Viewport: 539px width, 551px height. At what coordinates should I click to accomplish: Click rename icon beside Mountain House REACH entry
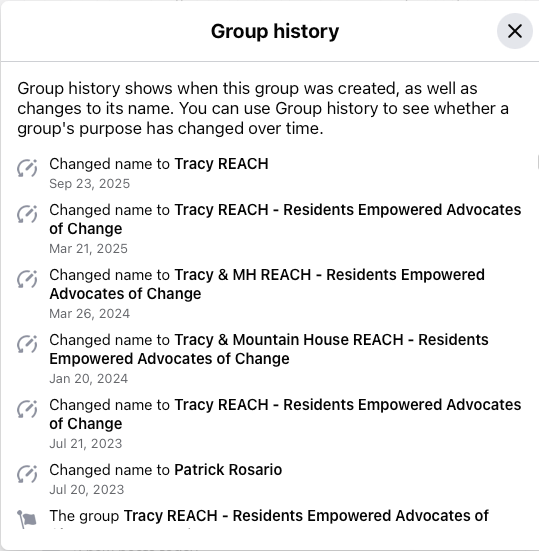click(27, 344)
